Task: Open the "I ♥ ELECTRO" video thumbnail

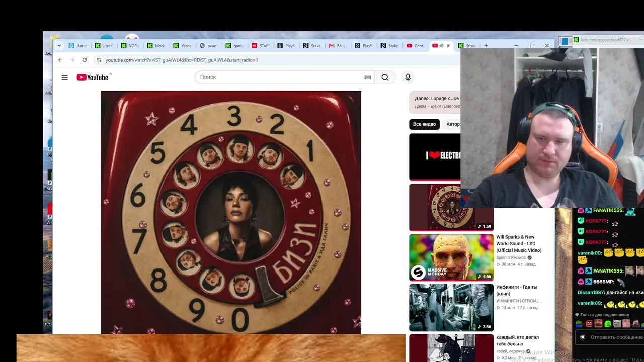Action: click(x=435, y=156)
